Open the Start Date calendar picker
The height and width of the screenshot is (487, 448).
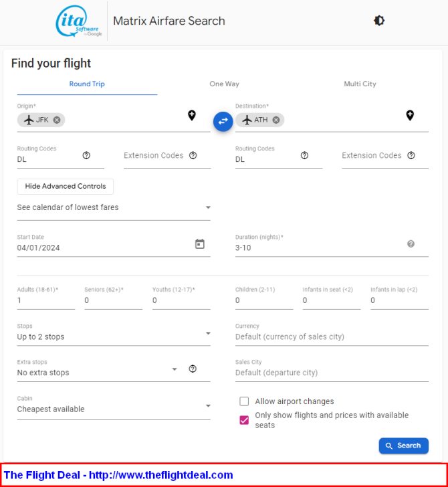[x=200, y=243]
